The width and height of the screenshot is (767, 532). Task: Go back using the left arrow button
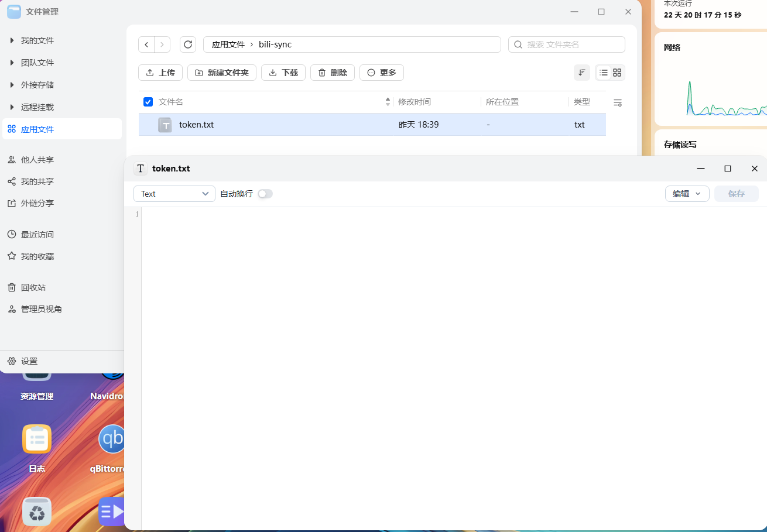[146, 44]
